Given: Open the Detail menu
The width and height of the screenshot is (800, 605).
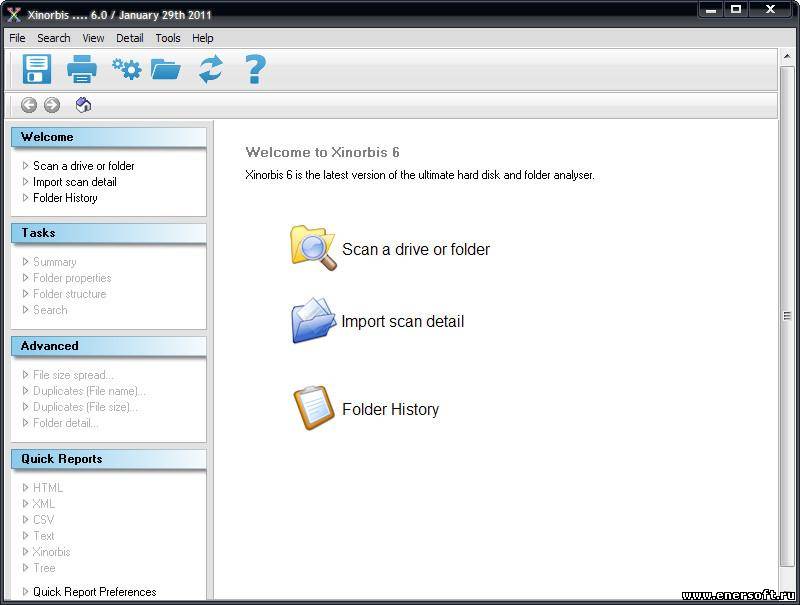Looking at the screenshot, I should tap(130, 38).
